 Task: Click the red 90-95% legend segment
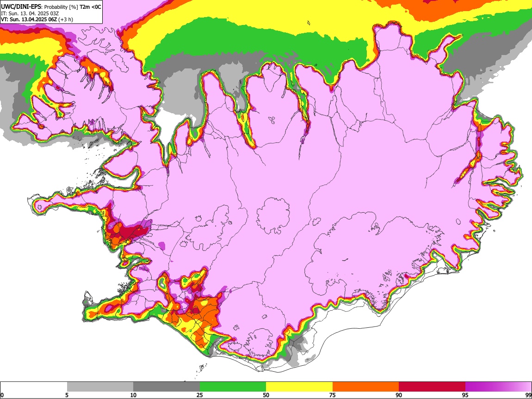point(432,387)
